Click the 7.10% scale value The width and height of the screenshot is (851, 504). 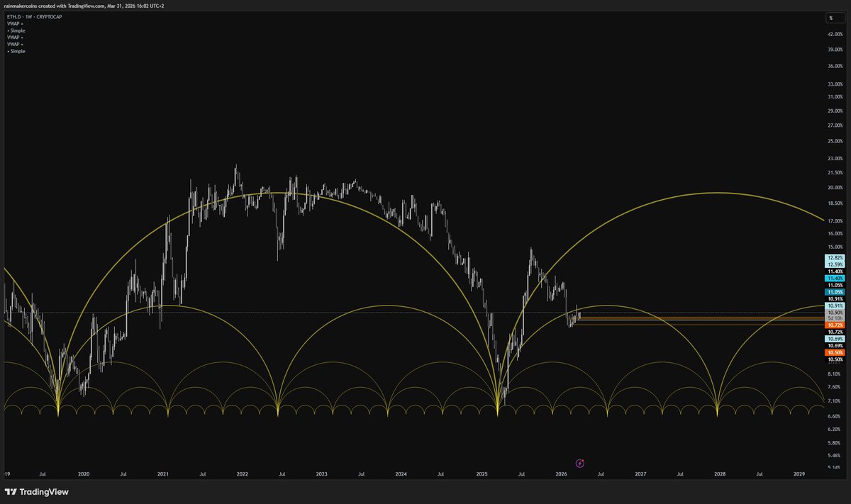click(x=834, y=401)
